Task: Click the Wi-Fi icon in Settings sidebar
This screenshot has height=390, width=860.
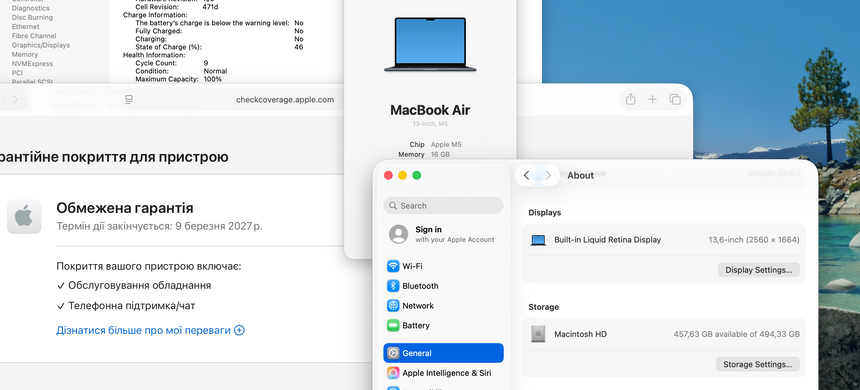Action: tap(393, 266)
